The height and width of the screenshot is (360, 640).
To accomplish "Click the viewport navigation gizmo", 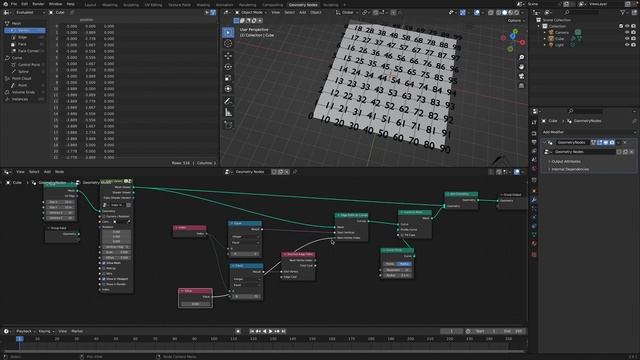I will point(513,40).
